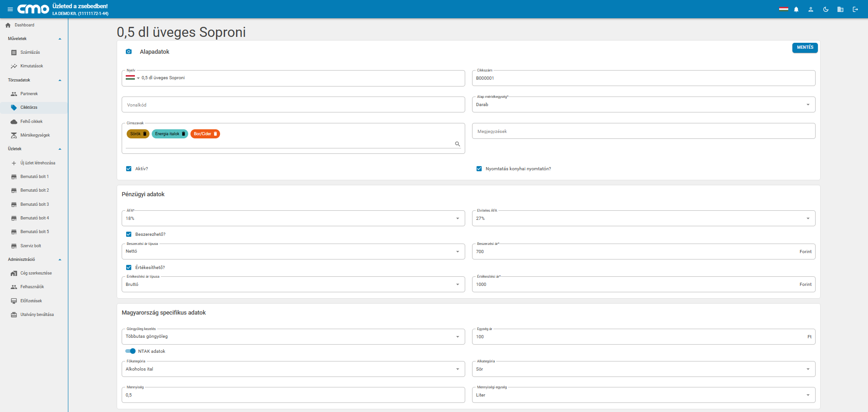Collapse the Törzsadatok sidebar section
This screenshot has height=412, width=868.
tap(60, 81)
